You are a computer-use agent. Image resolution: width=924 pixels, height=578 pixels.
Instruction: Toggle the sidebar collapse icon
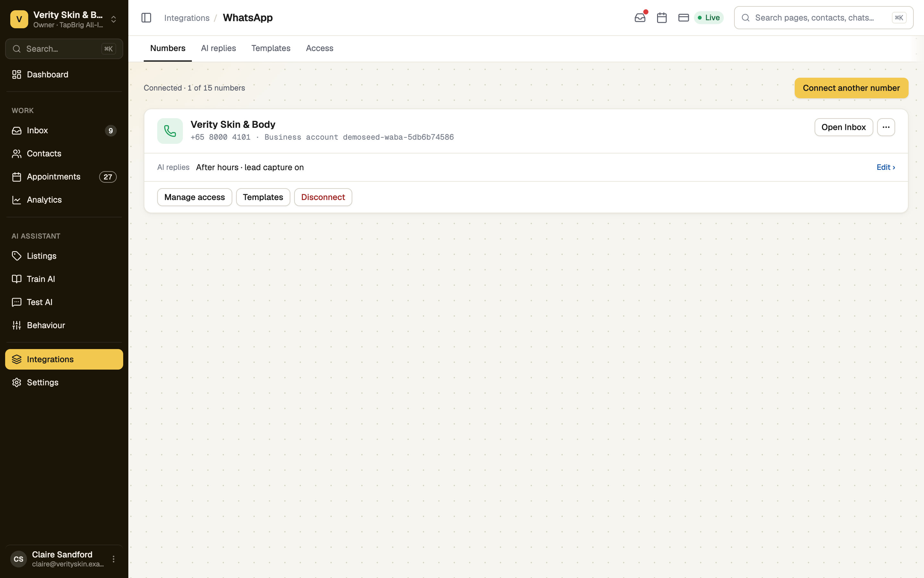pos(146,18)
